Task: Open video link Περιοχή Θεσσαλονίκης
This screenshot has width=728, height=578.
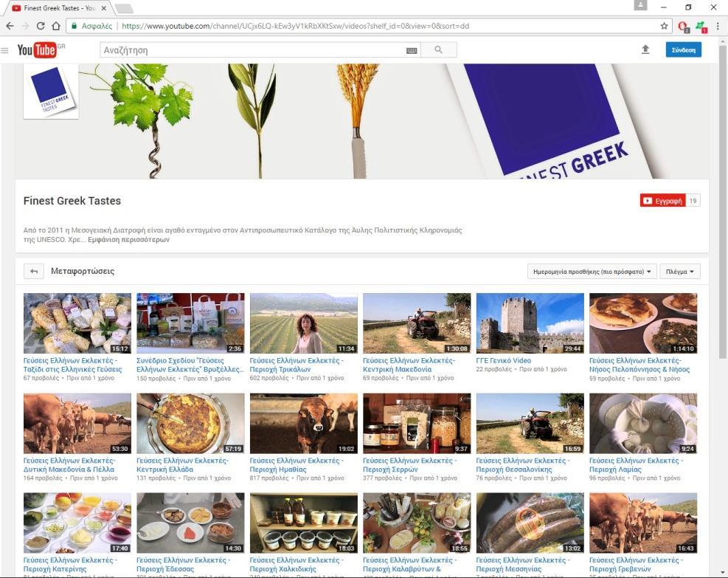Action: 523,464
